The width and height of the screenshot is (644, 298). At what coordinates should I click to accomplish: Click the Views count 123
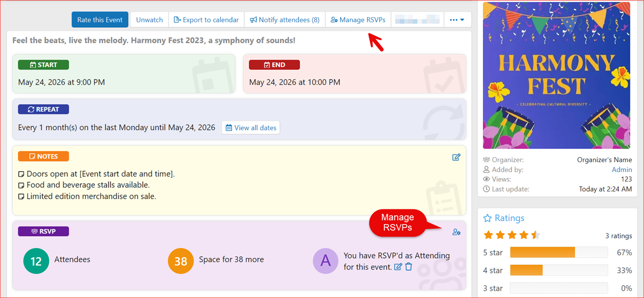626,179
